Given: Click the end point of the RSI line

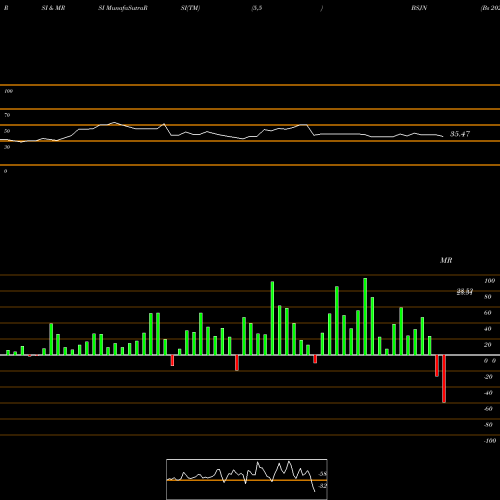Looking at the screenshot, I should (x=443, y=136).
